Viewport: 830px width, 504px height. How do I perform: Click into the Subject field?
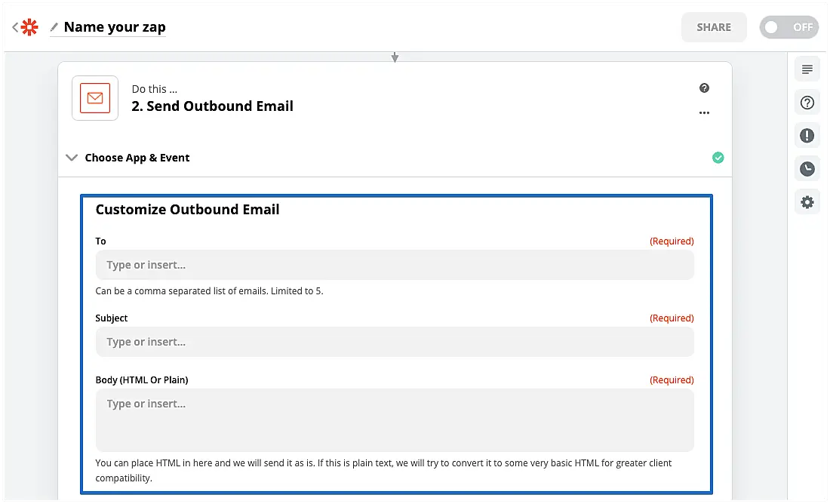pos(394,342)
